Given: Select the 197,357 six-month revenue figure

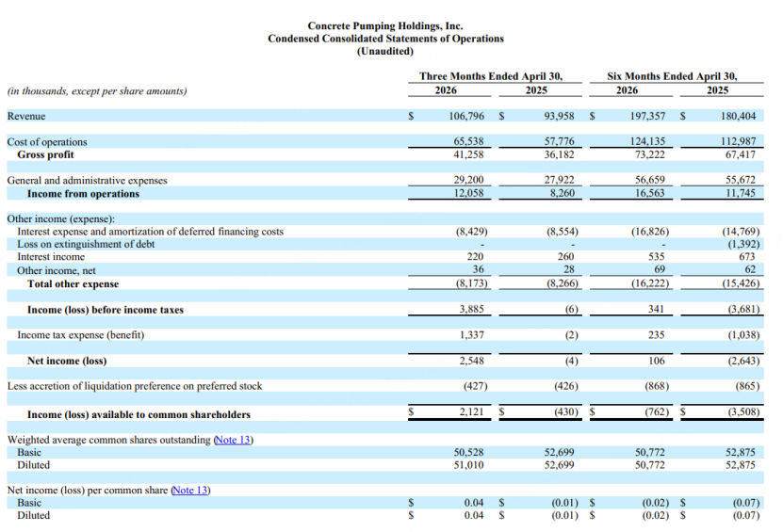Looking at the screenshot, I should coord(647,116).
